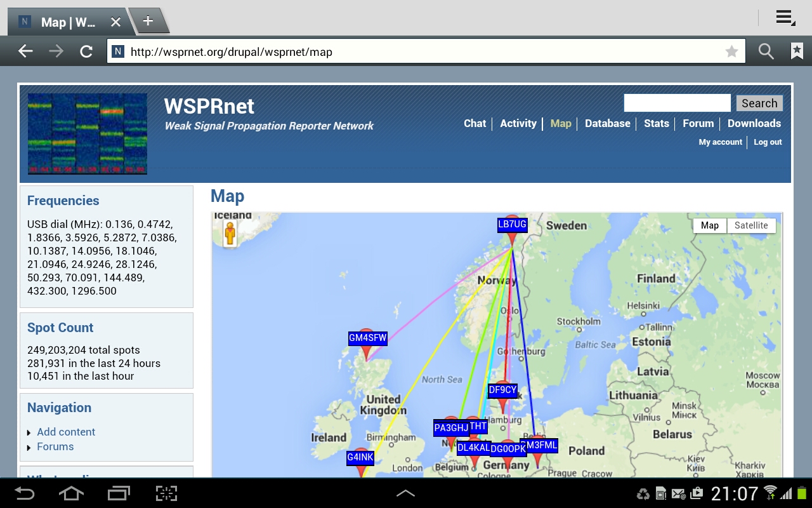Viewport: 812px width, 508px height.
Task: Click the Spot Count block heading
Action: pos(60,328)
